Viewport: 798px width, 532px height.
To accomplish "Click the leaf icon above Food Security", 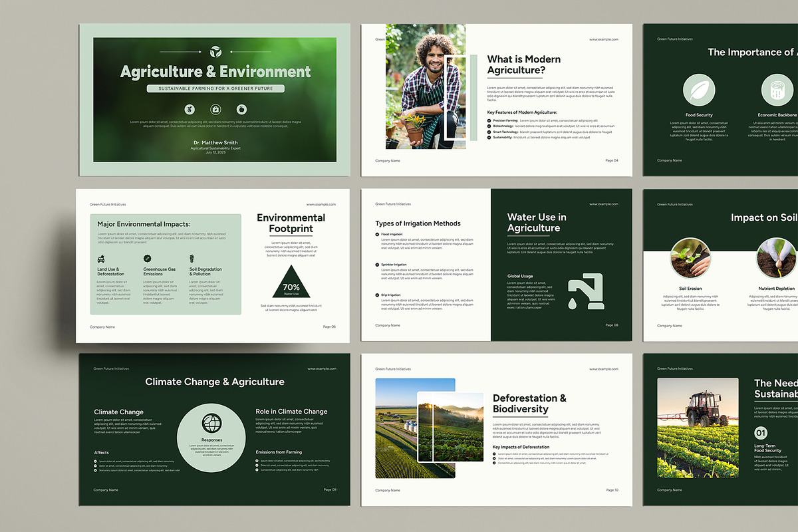I will pyautogui.click(x=699, y=90).
